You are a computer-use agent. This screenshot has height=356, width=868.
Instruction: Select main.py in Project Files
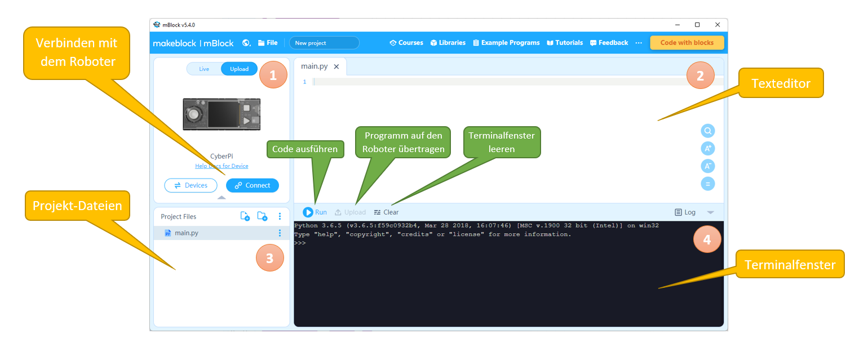pos(222,233)
